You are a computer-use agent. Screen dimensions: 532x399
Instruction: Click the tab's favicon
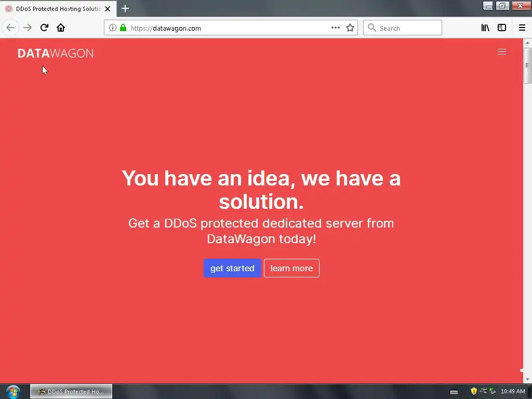pos(9,9)
